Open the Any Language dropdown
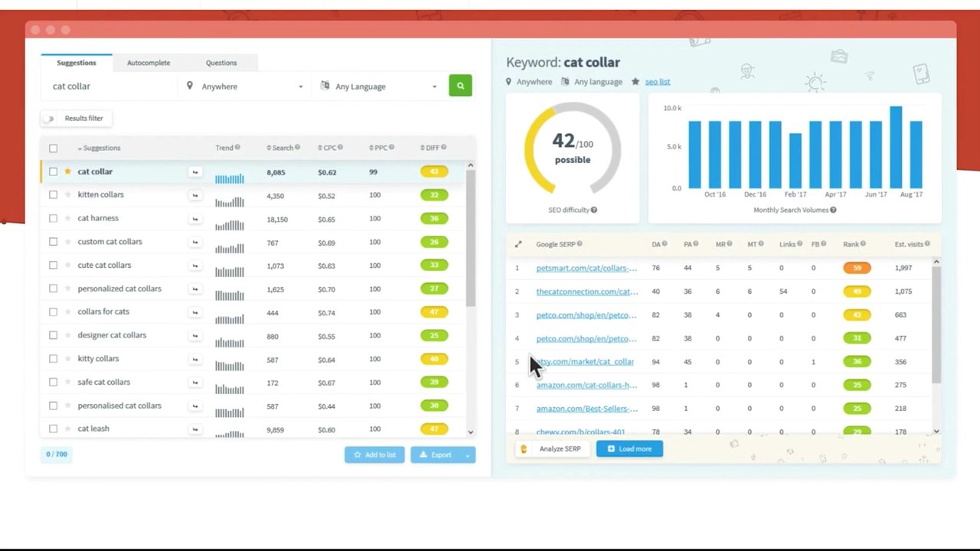Viewport: 980px width, 551px height. (378, 86)
